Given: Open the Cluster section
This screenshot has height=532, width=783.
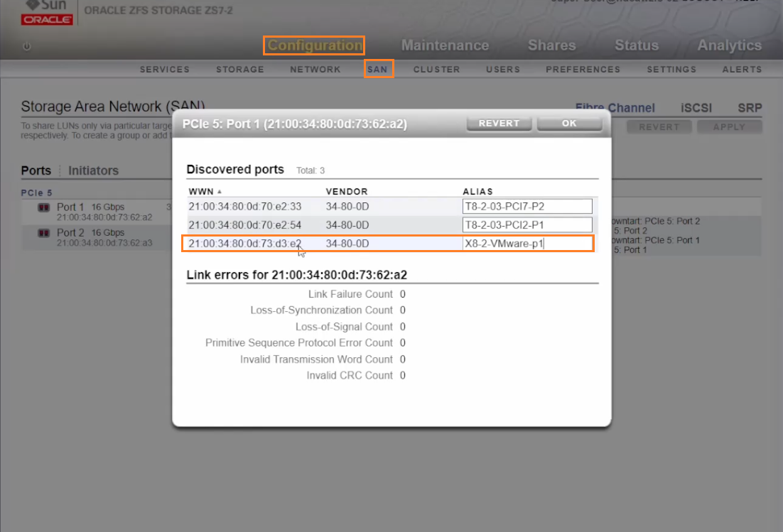Looking at the screenshot, I should (x=436, y=70).
